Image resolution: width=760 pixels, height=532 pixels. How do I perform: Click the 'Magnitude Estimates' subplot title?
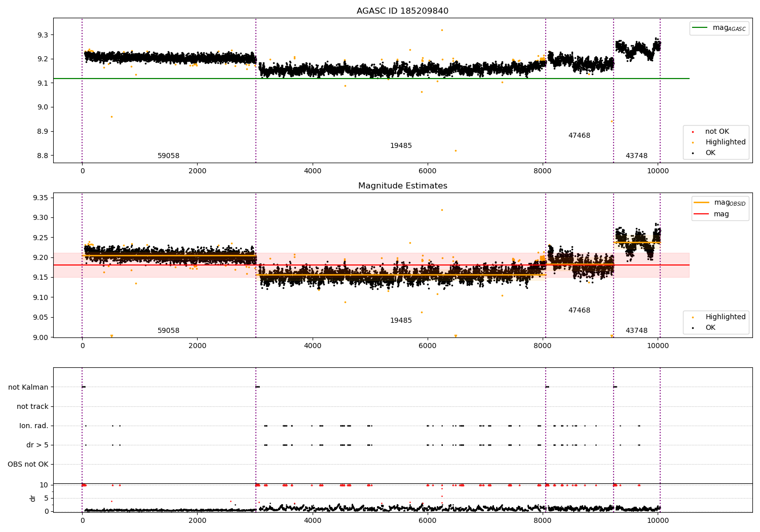pos(402,186)
